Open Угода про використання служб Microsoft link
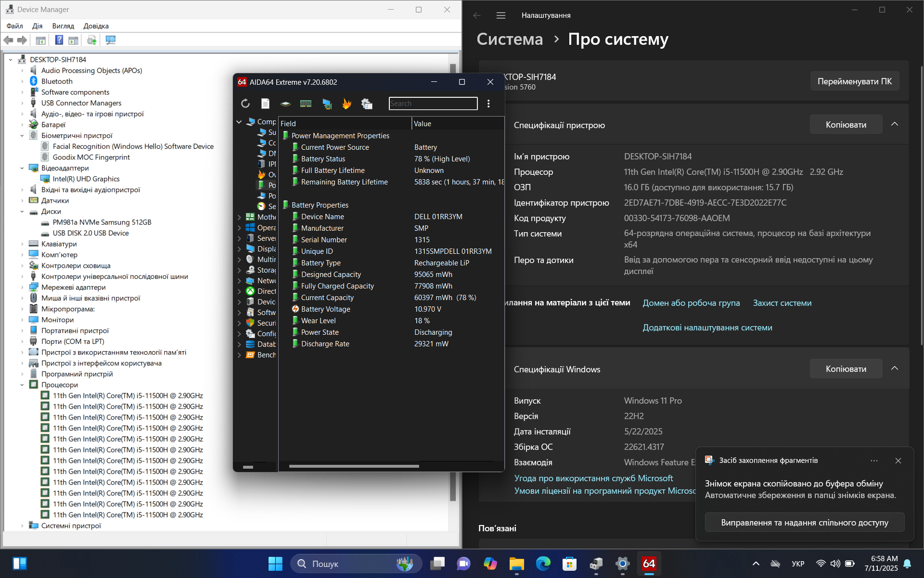The height and width of the screenshot is (578, 924). coord(593,478)
